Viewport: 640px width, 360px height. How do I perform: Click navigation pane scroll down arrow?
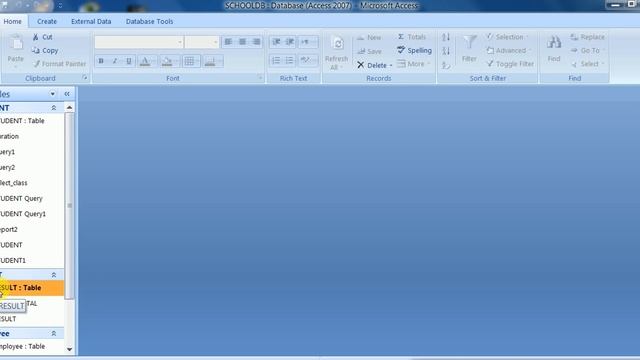(x=69, y=349)
